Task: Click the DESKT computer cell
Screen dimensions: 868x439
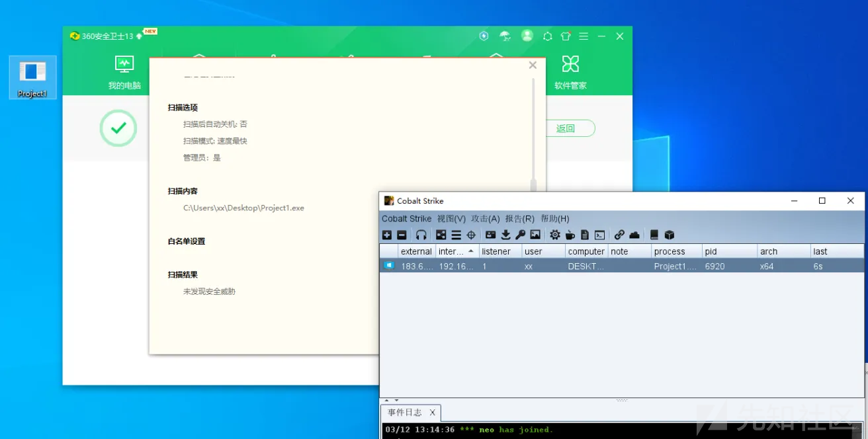Action: pyautogui.click(x=586, y=266)
